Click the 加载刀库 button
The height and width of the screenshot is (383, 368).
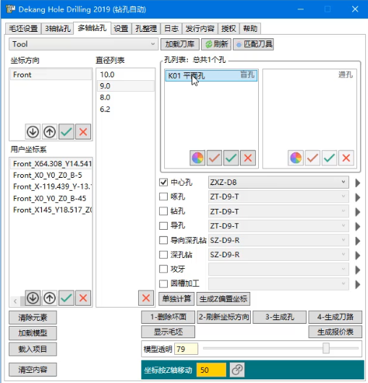(180, 44)
